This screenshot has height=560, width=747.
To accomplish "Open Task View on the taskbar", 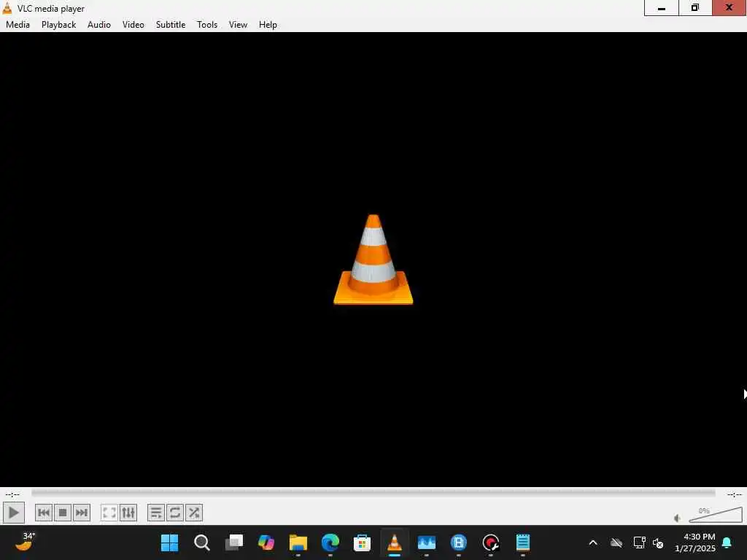I will point(234,542).
